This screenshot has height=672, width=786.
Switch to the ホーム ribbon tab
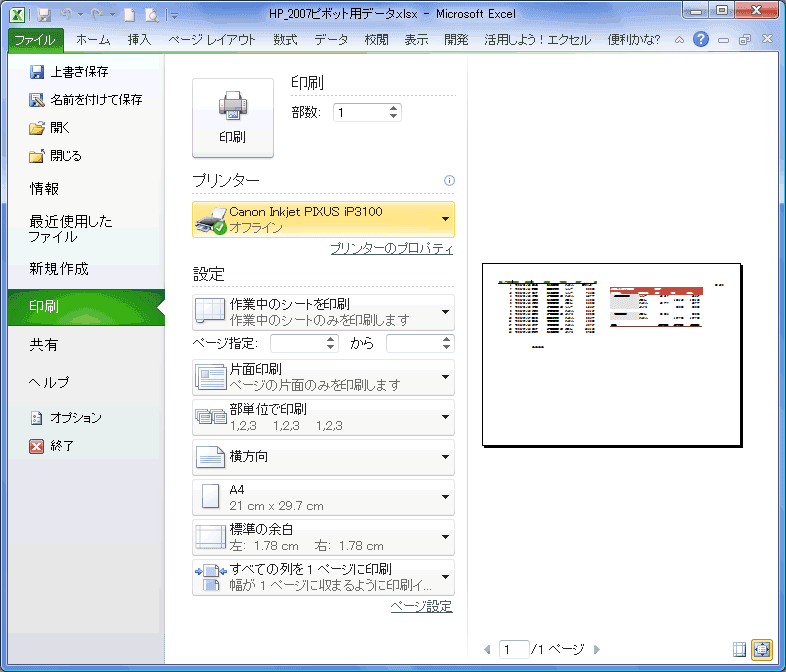click(93, 40)
